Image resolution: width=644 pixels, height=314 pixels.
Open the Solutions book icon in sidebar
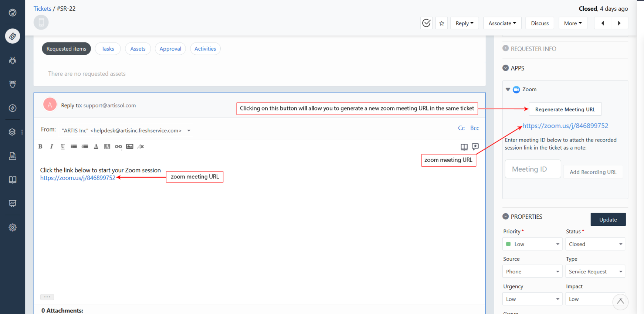(13, 180)
